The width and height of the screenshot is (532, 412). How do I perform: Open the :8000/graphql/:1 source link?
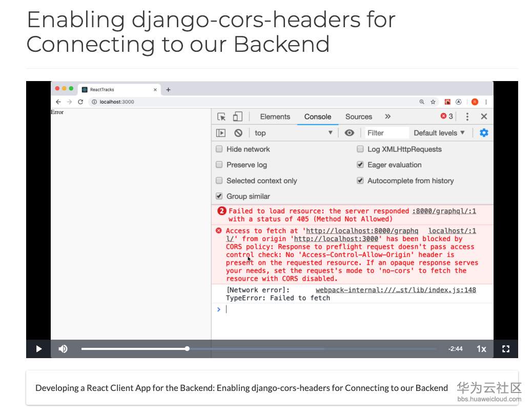444,211
